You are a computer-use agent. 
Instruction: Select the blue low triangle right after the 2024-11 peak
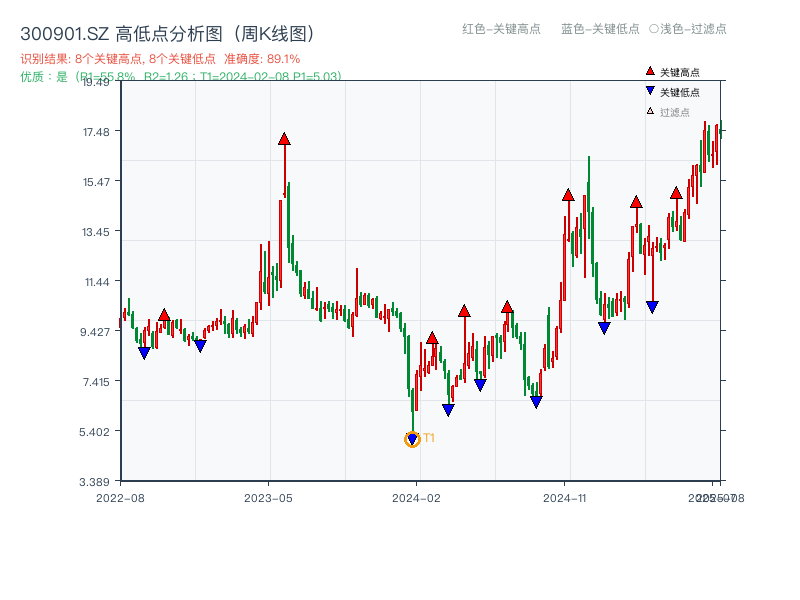[x=604, y=328]
